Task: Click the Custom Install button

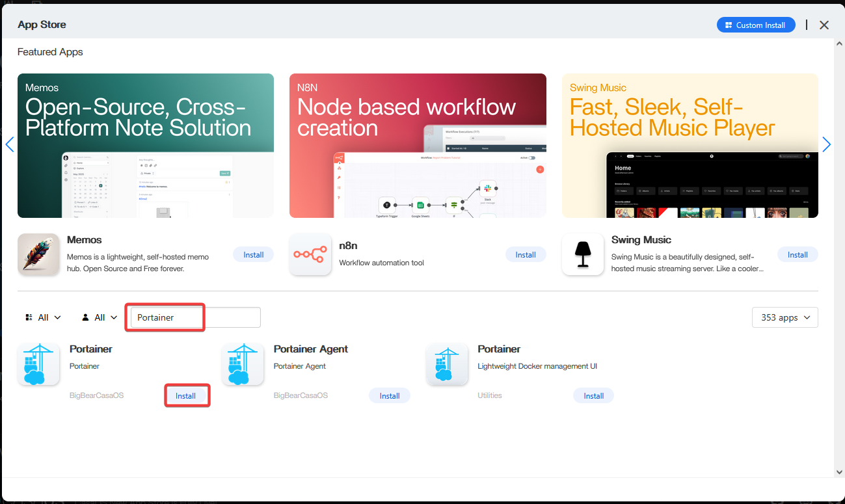Action: 755,25
